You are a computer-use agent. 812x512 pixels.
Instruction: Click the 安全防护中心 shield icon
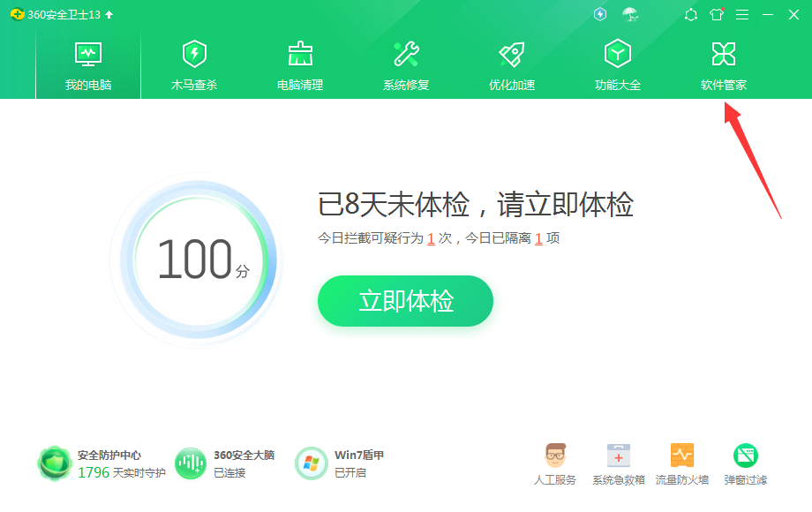tap(55, 463)
